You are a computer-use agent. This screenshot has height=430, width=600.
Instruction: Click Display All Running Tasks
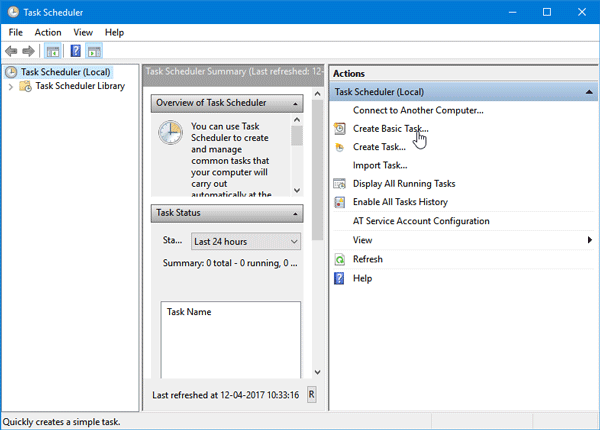click(x=404, y=184)
